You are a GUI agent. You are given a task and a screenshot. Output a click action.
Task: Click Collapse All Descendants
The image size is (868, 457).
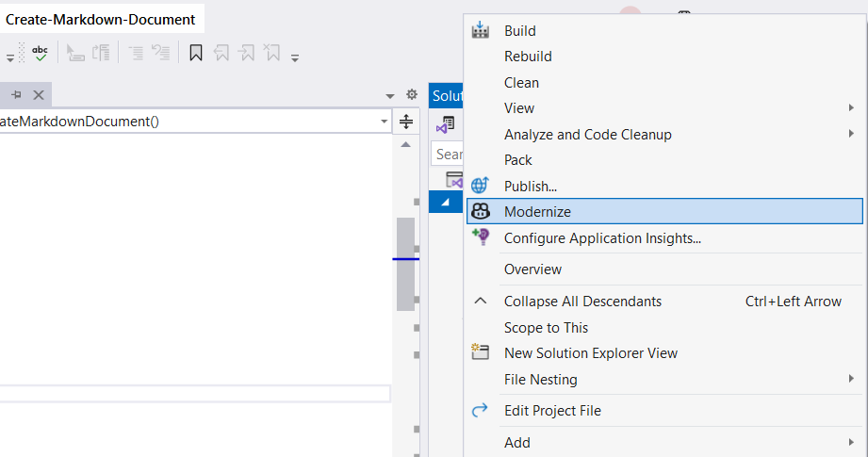point(664,302)
